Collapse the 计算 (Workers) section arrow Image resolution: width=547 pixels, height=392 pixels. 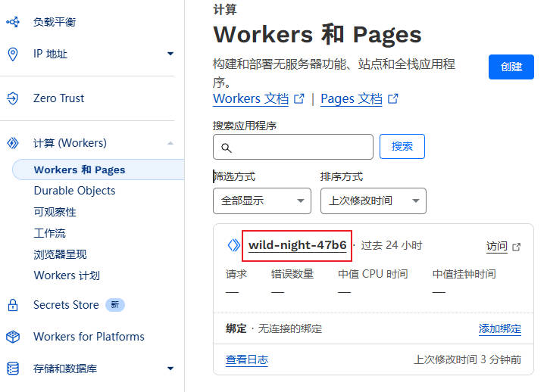[x=170, y=143]
